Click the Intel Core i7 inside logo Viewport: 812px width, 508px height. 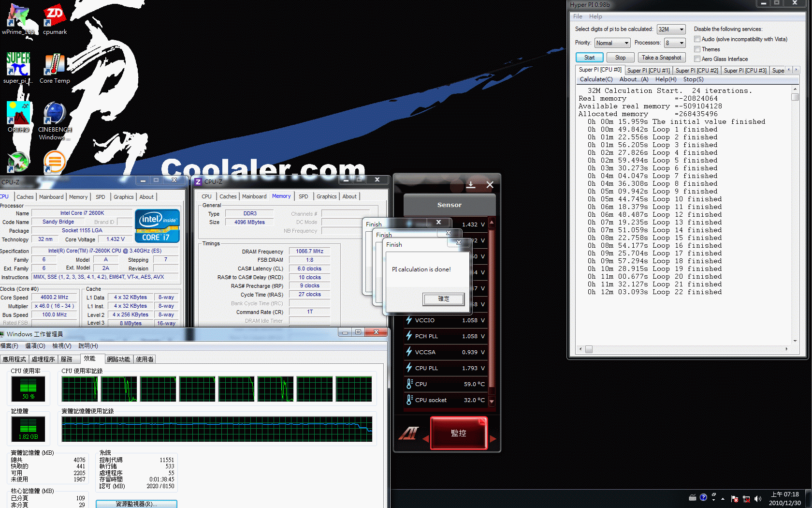(x=158, y=225)
